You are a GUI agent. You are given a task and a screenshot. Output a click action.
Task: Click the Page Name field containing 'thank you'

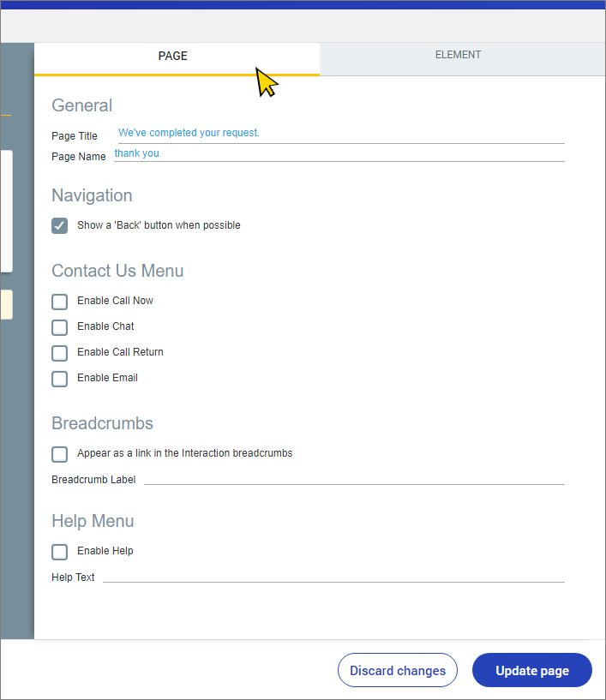point(339,153)
